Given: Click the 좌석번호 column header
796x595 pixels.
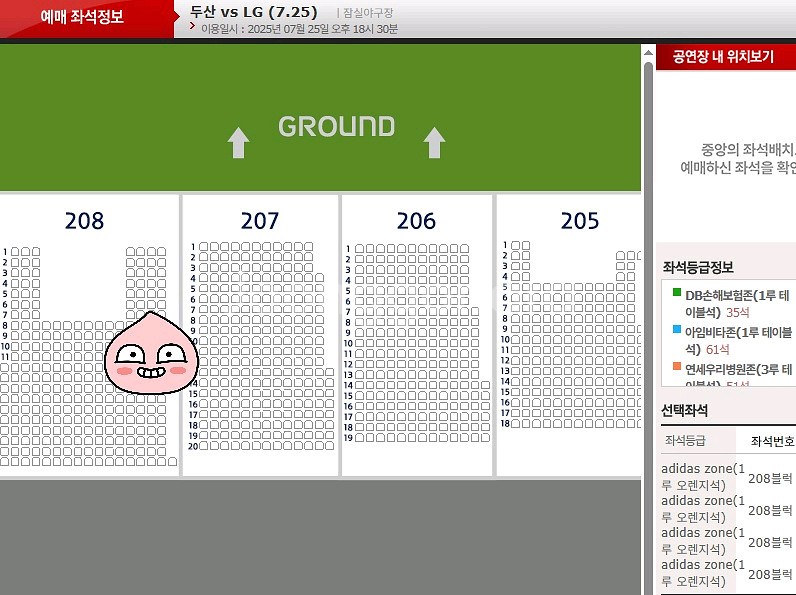Looking at the screenshot, I should pos(773,441).
